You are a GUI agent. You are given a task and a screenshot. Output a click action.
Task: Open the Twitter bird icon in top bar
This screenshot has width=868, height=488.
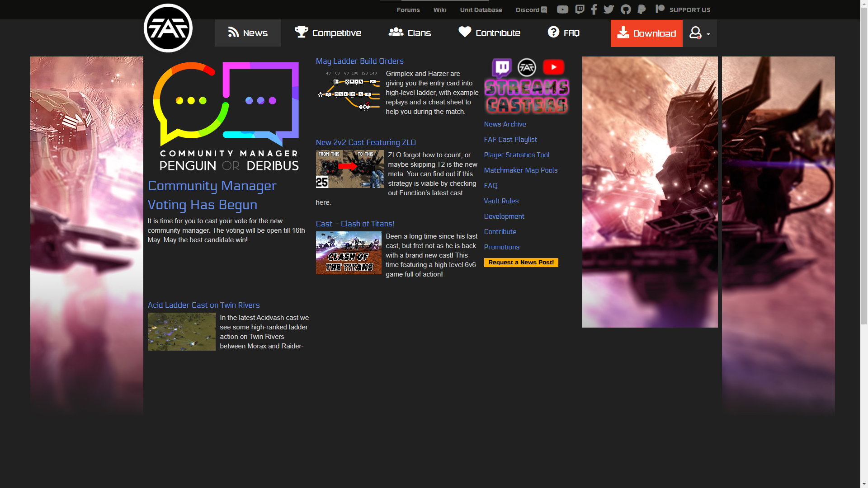coord(609,9)
